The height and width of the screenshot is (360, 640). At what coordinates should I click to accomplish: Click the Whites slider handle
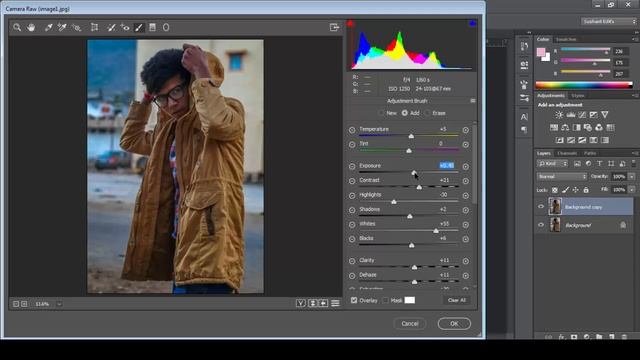click(436, 231)
